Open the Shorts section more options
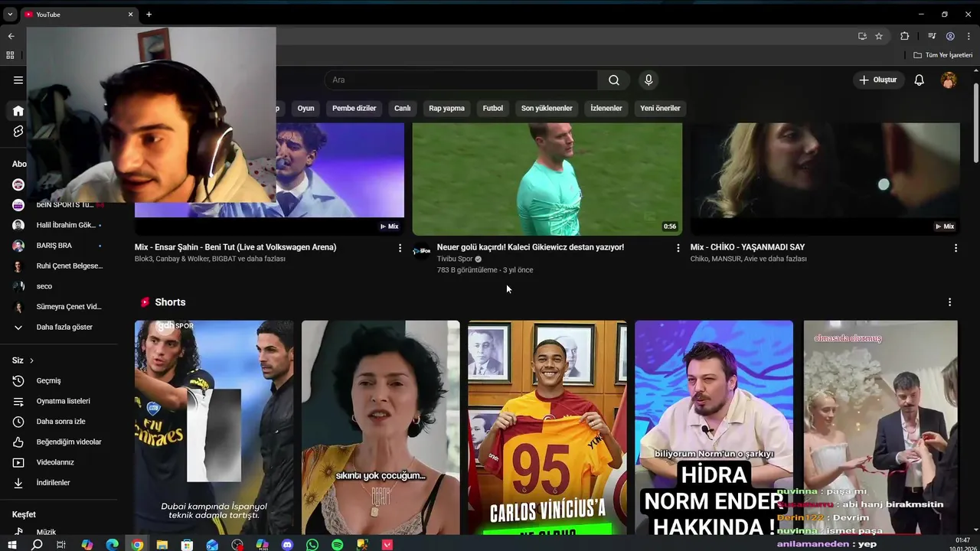Screen dimensions: 980x551 point(949,302)
